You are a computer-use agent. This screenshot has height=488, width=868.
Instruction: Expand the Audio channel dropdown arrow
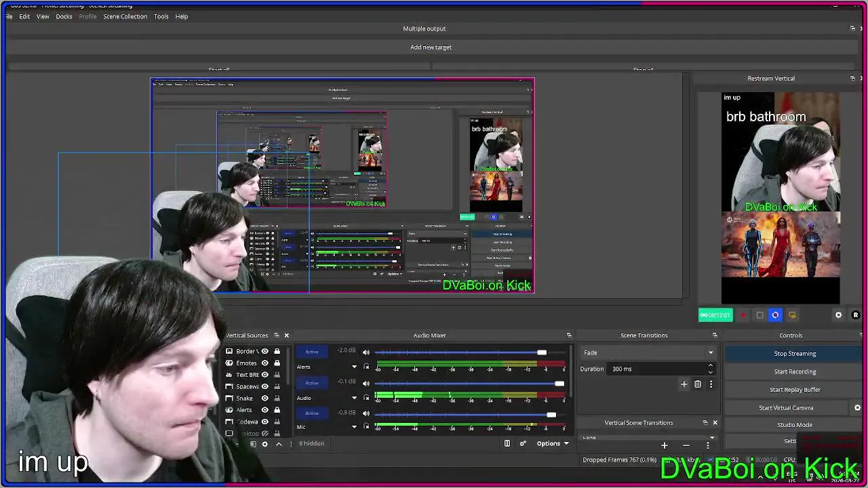pyautogui.click(x=354, y=398)
